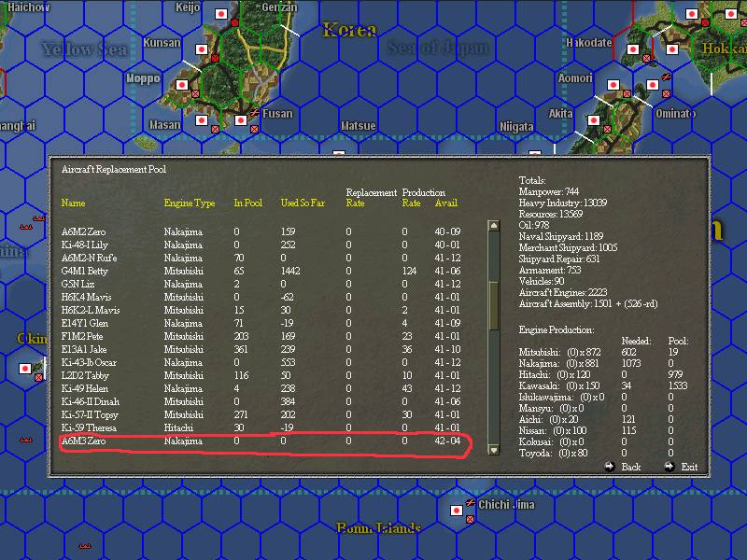Select the Japanese flag base marker at Kunsan
This screenshot has height=560, width=747.
(202, 49)
